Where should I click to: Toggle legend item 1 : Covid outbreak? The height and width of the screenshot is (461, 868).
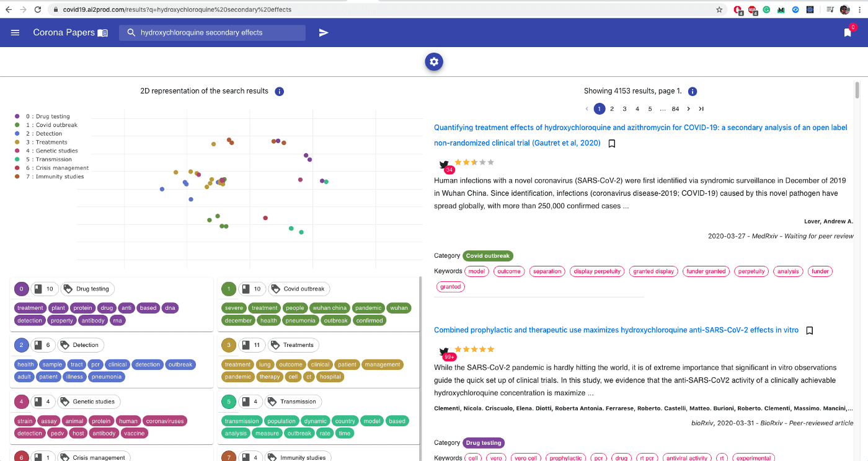click(46, 125)
